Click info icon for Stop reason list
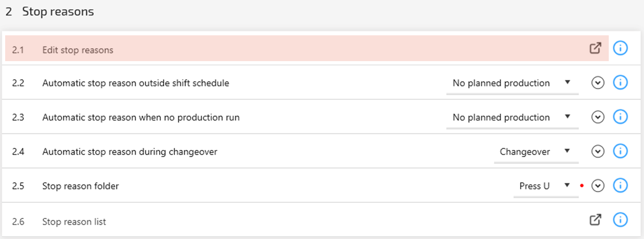644x239 pixels. coord(620,220)
